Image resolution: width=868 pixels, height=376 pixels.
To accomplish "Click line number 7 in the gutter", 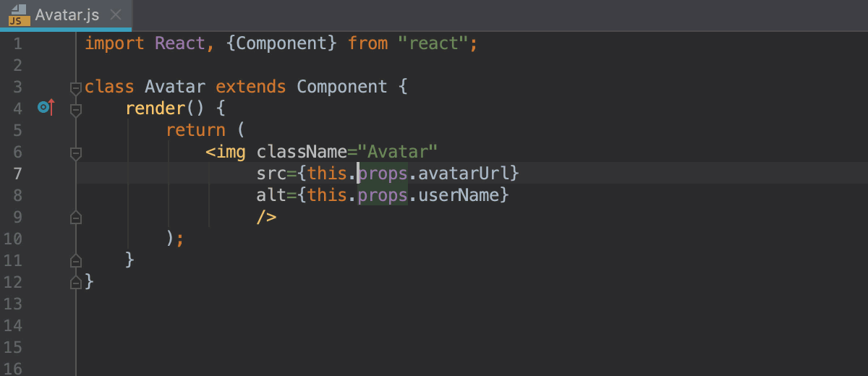I will pos(17,174).
